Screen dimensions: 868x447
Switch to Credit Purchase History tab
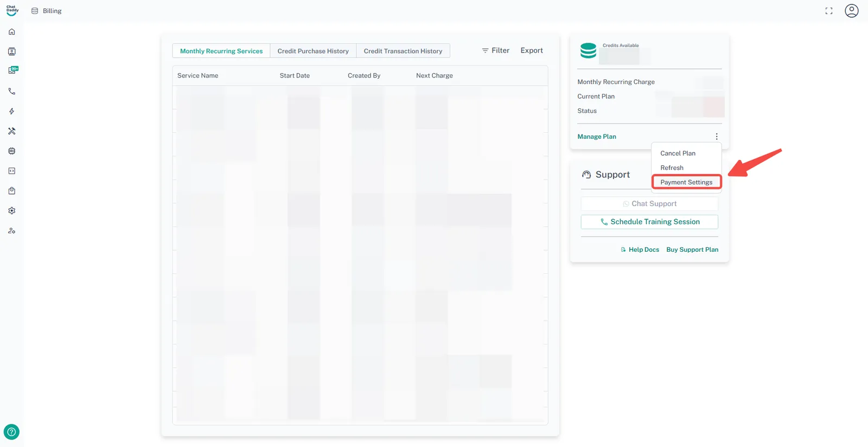(313, 51)
